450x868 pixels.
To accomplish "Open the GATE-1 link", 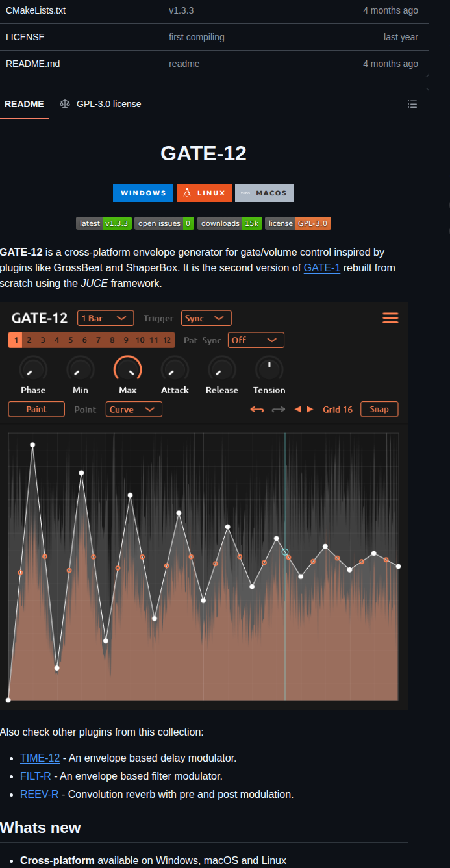I will [322, 267].
